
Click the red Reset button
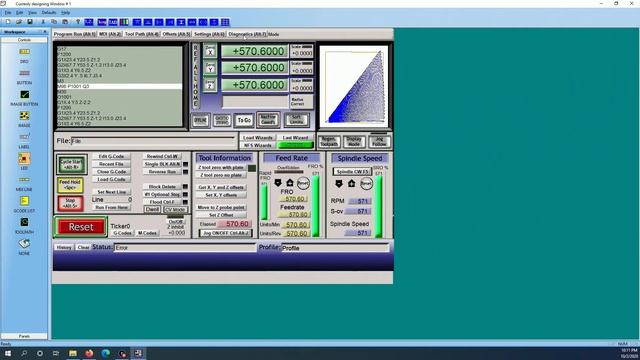click(81, 227)
